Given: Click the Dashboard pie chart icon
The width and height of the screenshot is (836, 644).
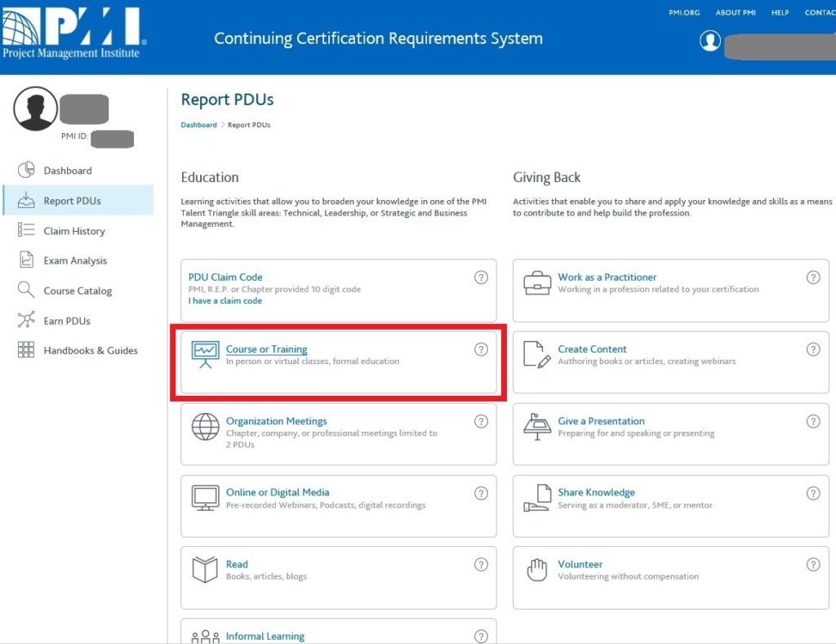Looking at the screenshot, I should tap(26, 170).
